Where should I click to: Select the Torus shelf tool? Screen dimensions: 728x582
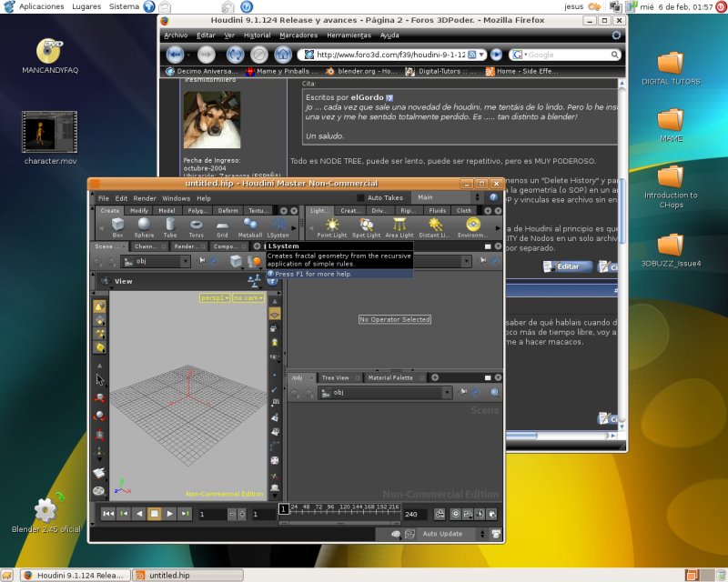[x=196, y=227]
